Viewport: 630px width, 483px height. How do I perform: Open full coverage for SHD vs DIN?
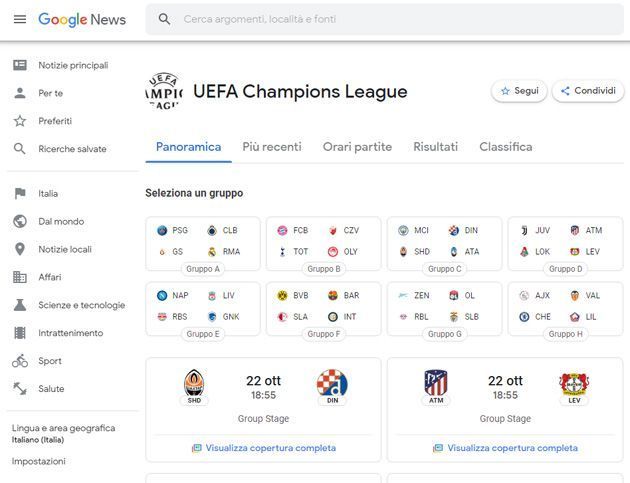click(x=264, y=448)
